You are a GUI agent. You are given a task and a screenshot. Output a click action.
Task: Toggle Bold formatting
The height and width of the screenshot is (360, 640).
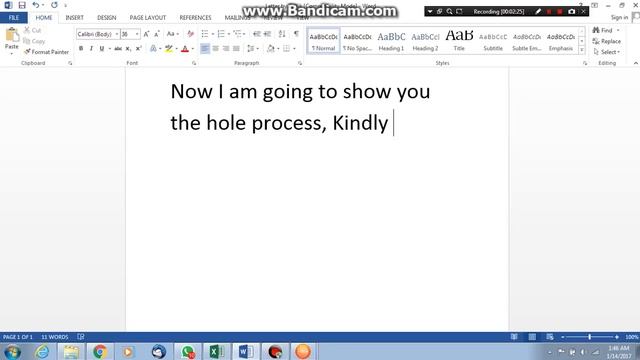81,49
